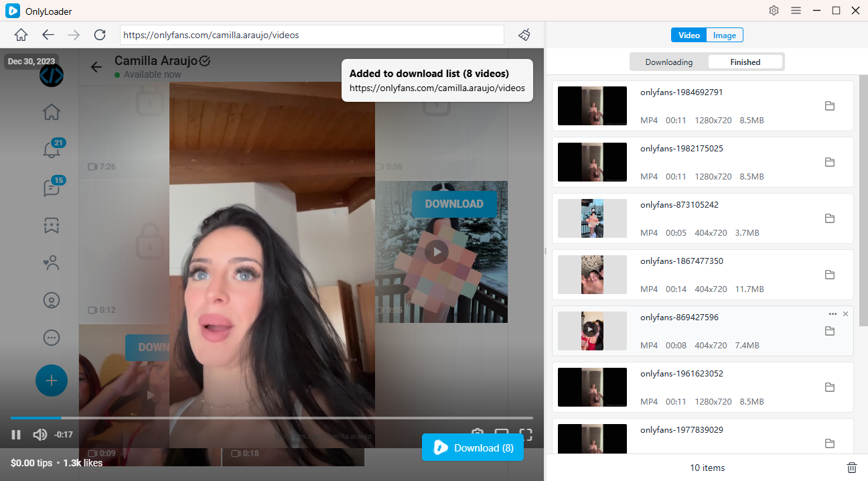Enter fullscreen on the video player

[526, 435]
